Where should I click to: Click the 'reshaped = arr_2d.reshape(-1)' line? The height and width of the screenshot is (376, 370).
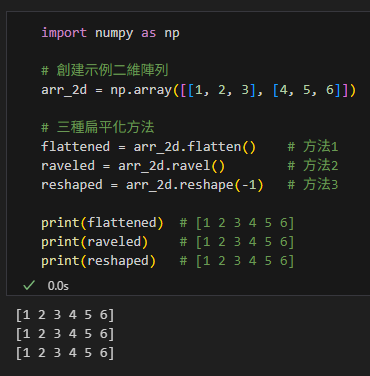tap(152, 185)
